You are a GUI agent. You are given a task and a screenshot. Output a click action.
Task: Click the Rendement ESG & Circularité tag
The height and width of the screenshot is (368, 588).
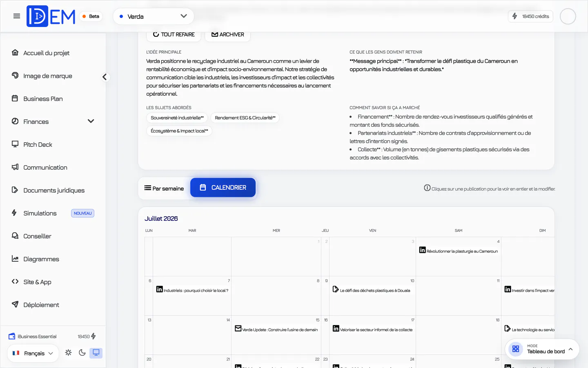245,118
